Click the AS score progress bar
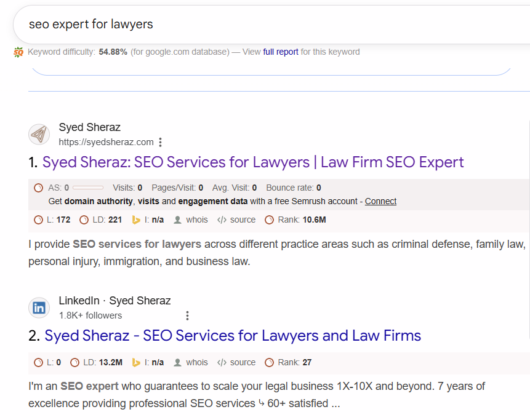Image resolution: width=530 pixels, height=420 pixels. pos(88,188)
